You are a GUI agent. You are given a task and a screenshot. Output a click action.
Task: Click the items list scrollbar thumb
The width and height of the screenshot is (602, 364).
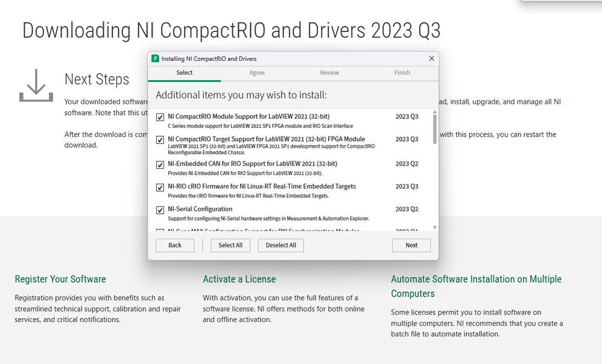pos(434,129)
